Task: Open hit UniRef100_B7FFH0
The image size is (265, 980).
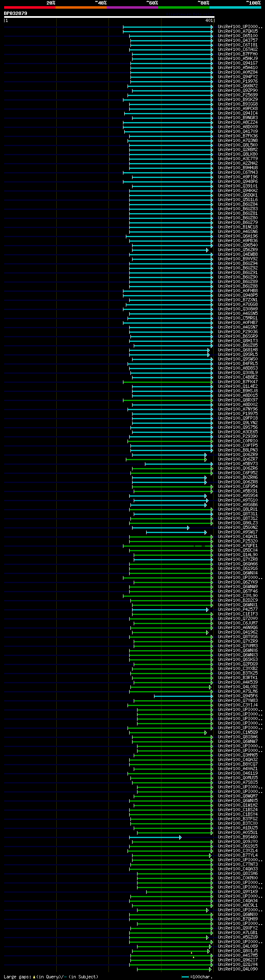Action: [238, 54]
